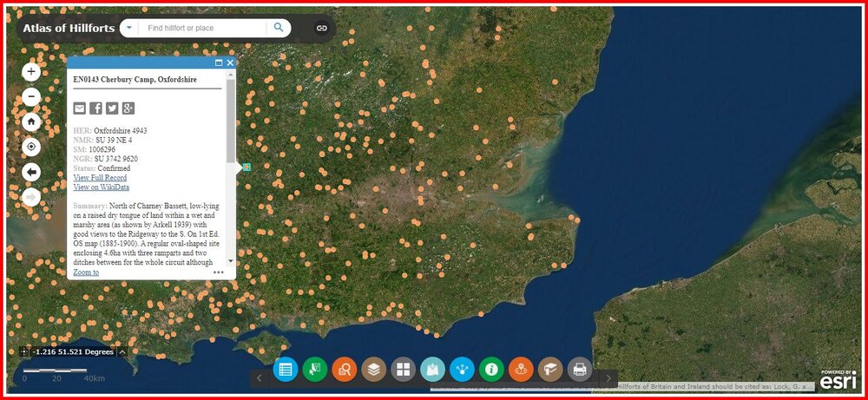The image size is (868, 400).
Task: Open the brown layer list widget
Action: pyautogui.click(x=373, y=369)
